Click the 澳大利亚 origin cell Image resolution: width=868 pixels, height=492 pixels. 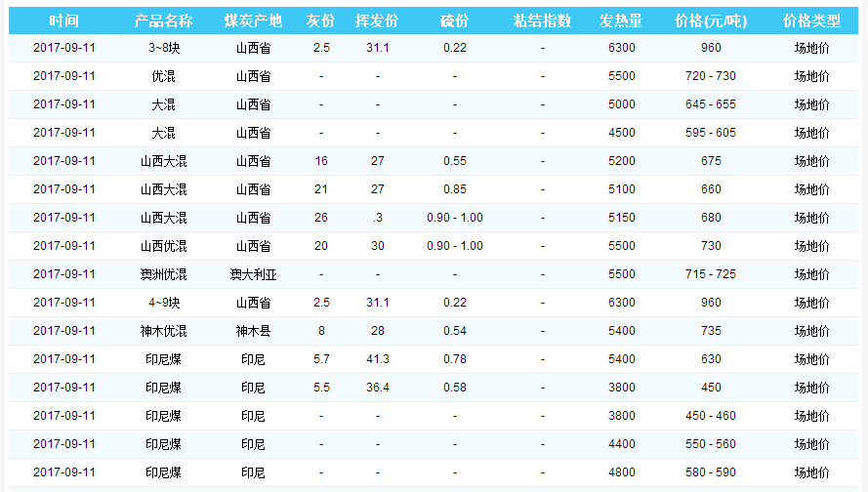[253, 274]
